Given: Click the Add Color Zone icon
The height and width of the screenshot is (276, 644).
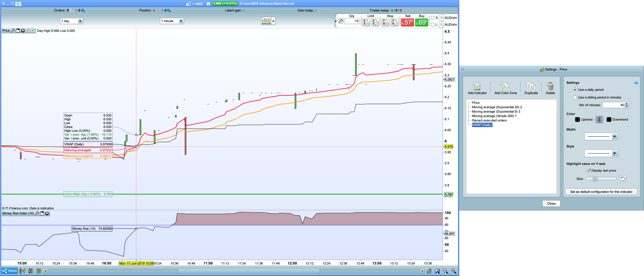Looking at the screenshot, I should click(x=505, y=87).
